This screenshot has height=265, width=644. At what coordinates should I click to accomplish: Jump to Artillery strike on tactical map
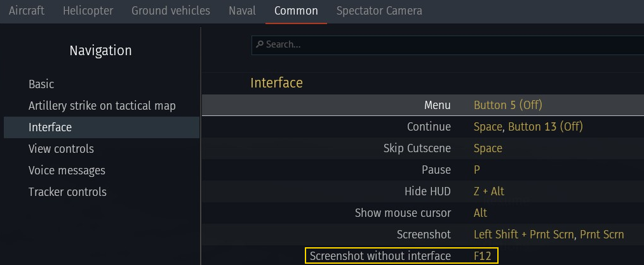102,106
